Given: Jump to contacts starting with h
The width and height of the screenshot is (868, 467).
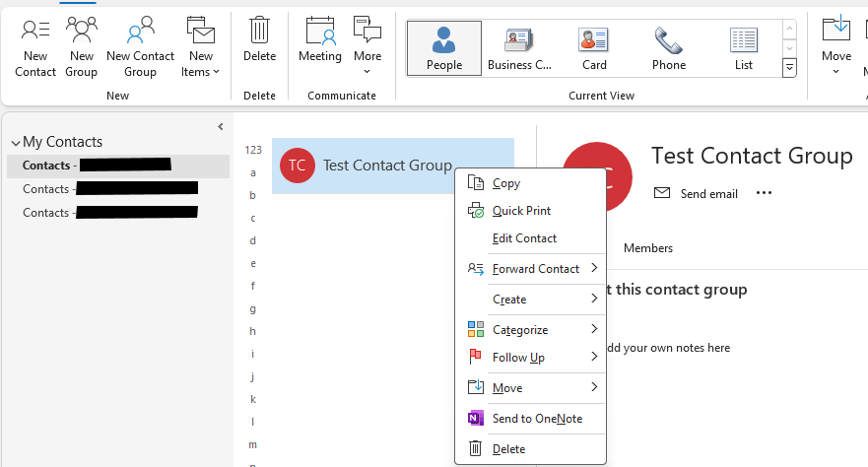Looking at the screenshot, I should (x=253, y=331).
